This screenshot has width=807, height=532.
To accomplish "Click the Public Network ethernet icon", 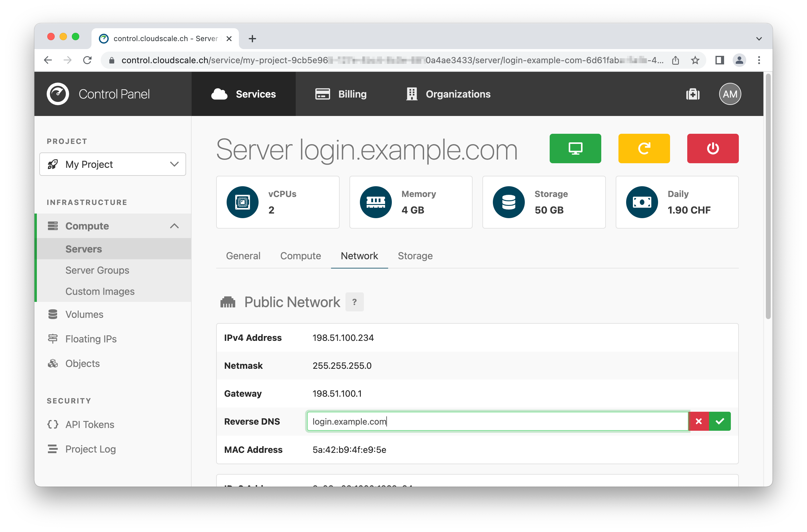I will click(x=228, y=302).
